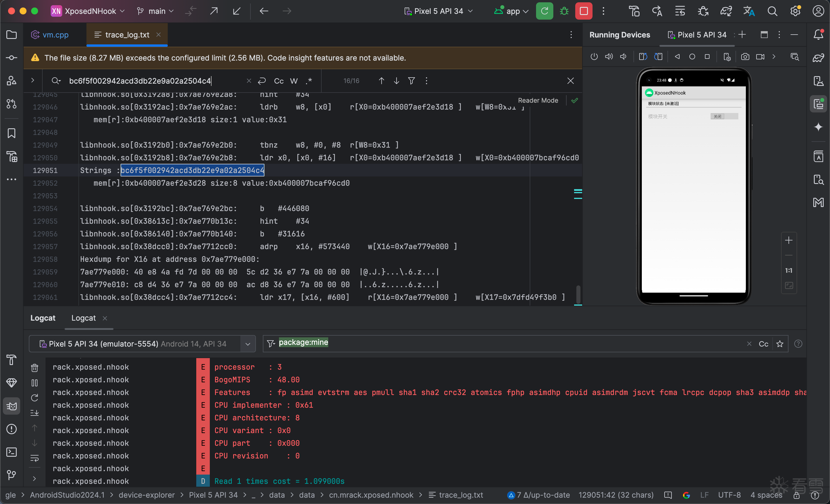Clear logcat with the trash icon

[34, 368]
